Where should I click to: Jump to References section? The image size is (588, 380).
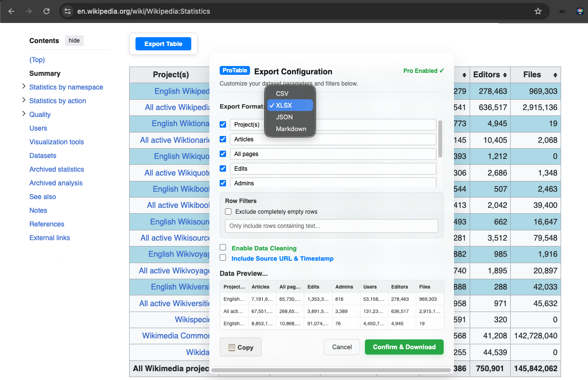pos(47,224)
